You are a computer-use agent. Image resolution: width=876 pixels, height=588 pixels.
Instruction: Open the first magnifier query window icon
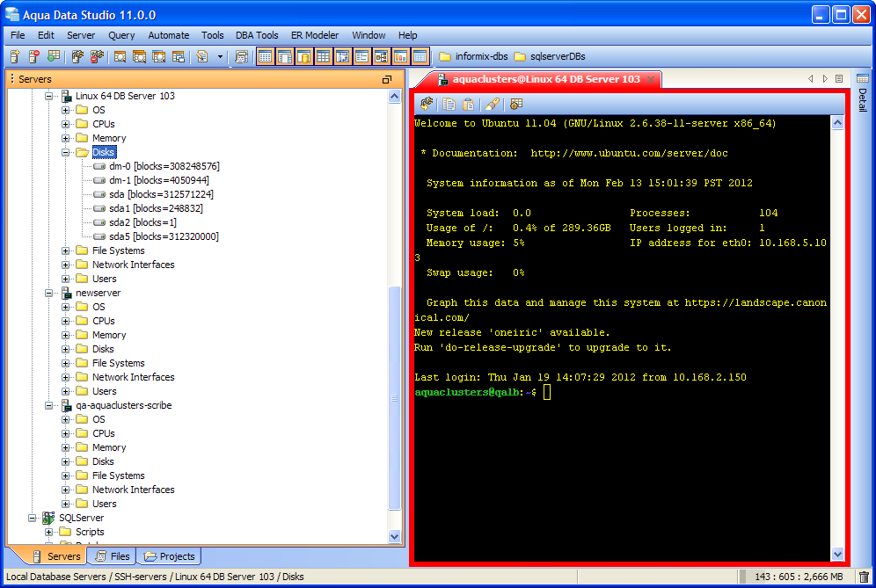click(120, 56)
